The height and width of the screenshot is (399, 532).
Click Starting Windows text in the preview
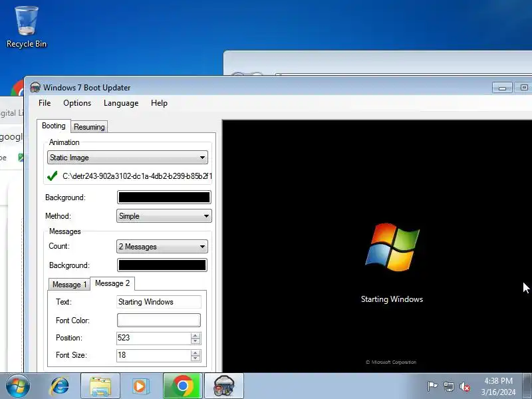click(x=392, y=299)
